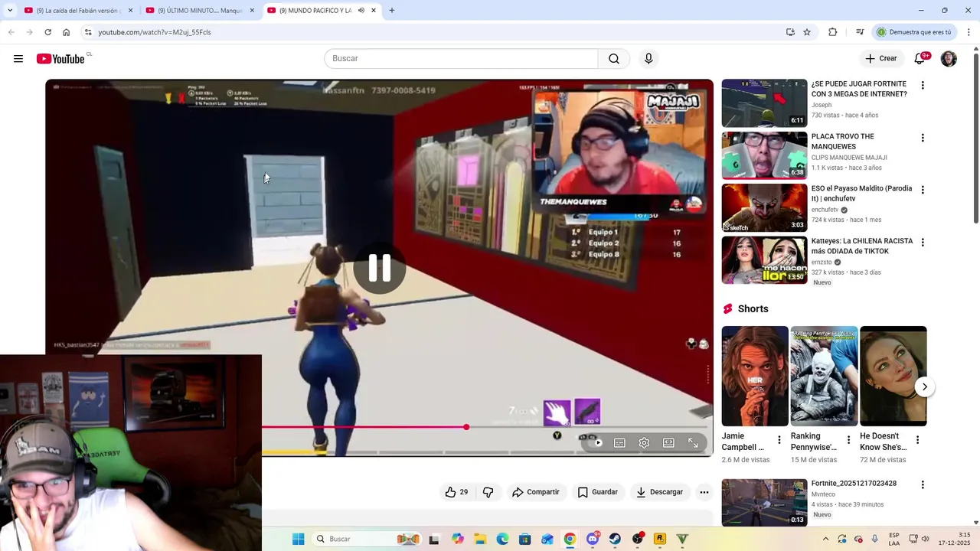Go to the YouTube home logo
The image size is (980, 551).
click(60, 59)
